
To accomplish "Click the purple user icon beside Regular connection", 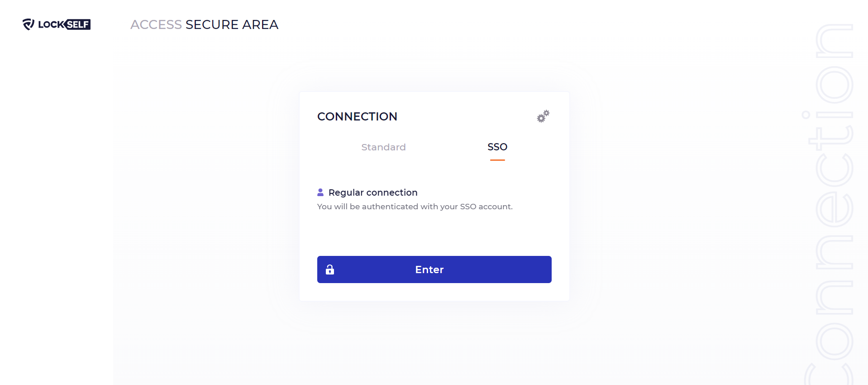I will (x=320, y=192).
